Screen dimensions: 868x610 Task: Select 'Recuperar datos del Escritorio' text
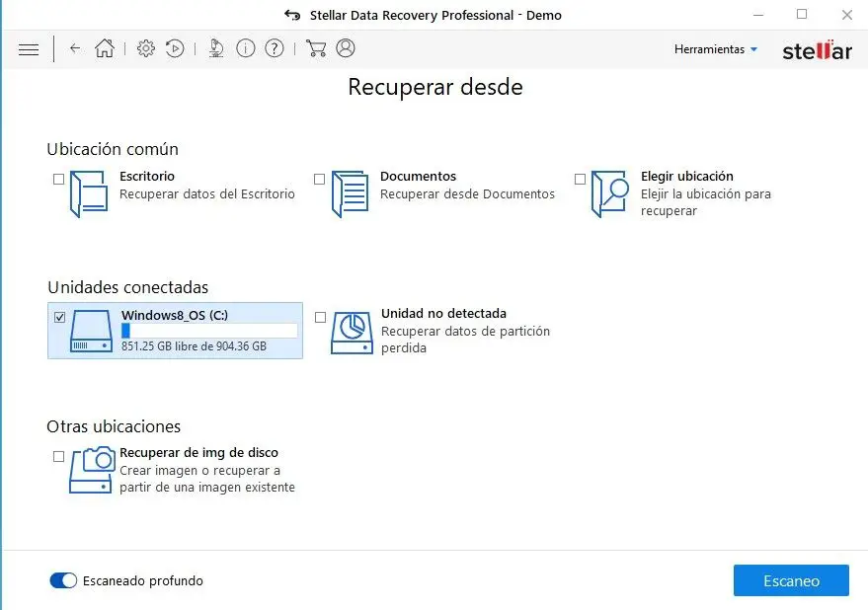[x=207, y=193]
